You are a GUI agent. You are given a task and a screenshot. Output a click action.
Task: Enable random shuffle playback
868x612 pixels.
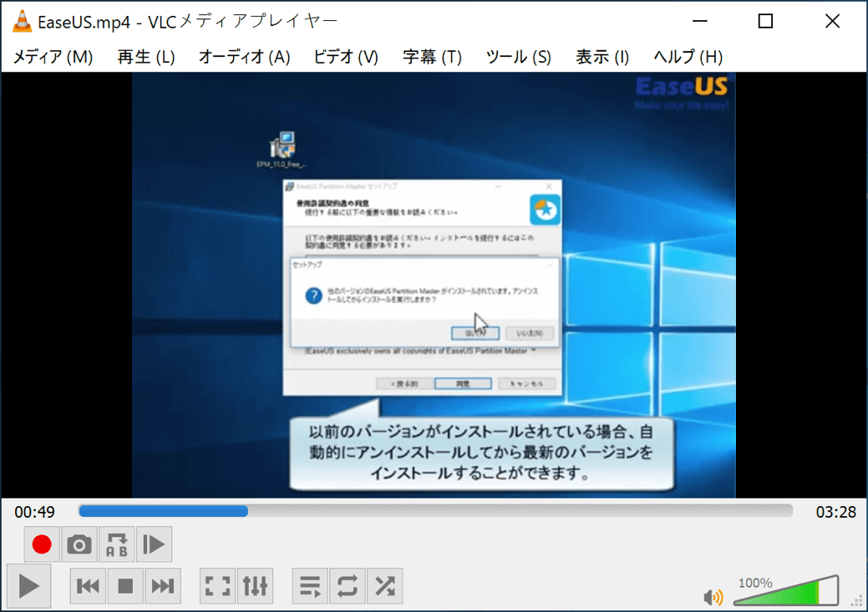(384, 585)
